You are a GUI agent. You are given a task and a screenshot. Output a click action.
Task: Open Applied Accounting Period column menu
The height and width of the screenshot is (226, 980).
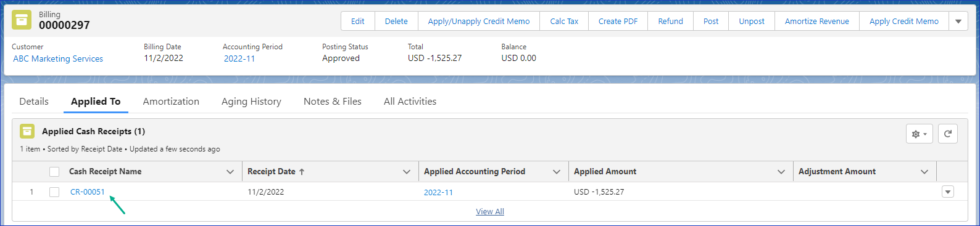[557, 172]
